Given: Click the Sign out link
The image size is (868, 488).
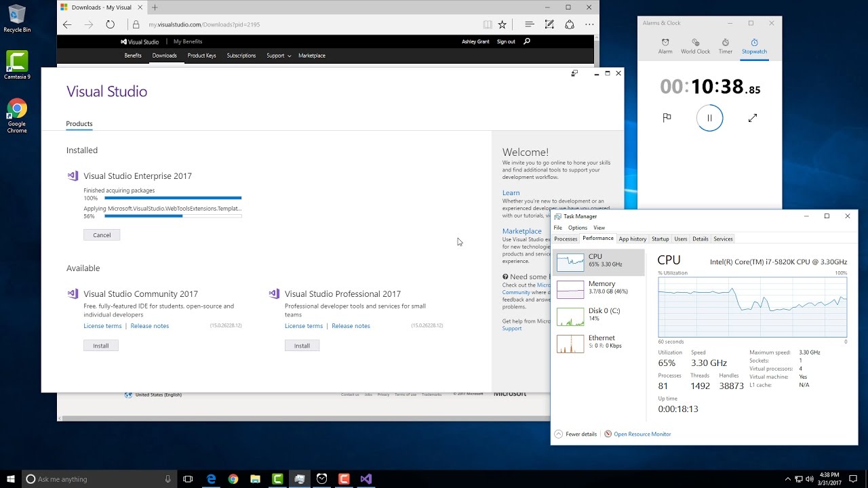Looking at the screenshot, I should (506, 41).
